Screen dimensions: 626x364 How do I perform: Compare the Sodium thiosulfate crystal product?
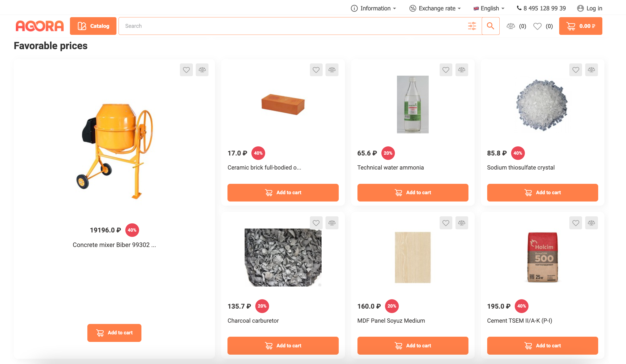point(591,70)
